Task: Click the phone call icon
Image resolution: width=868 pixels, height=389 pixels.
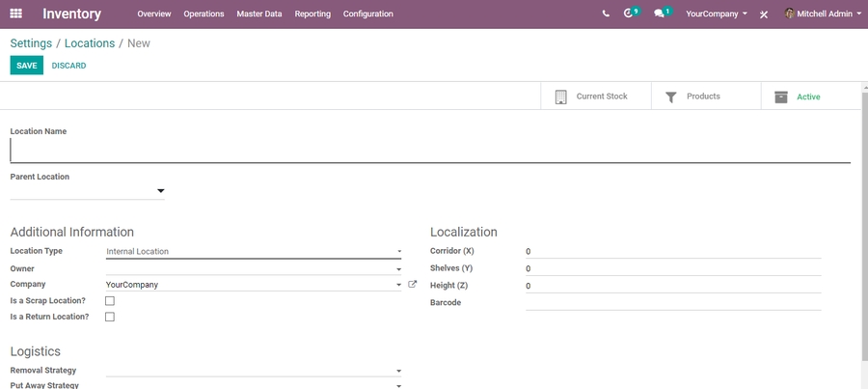Action: click(x=606, y=14)
